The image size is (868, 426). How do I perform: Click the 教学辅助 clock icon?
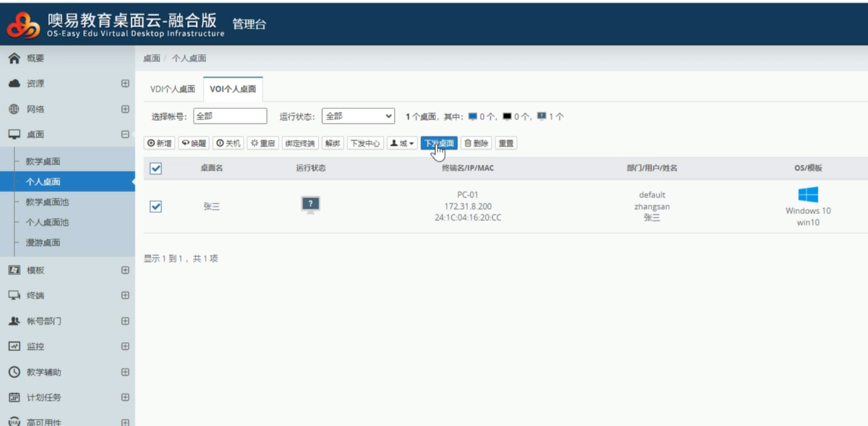[x=13, y=372]
